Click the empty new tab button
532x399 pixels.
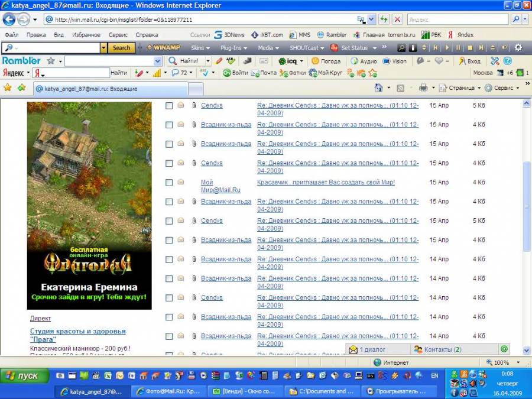tap(196, 89)
